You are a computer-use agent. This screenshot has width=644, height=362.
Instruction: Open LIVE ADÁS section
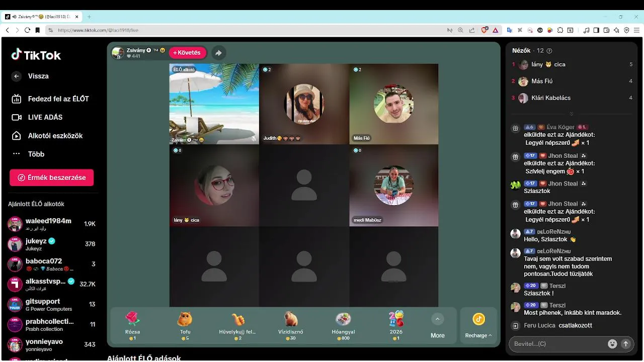pos(38,117)
